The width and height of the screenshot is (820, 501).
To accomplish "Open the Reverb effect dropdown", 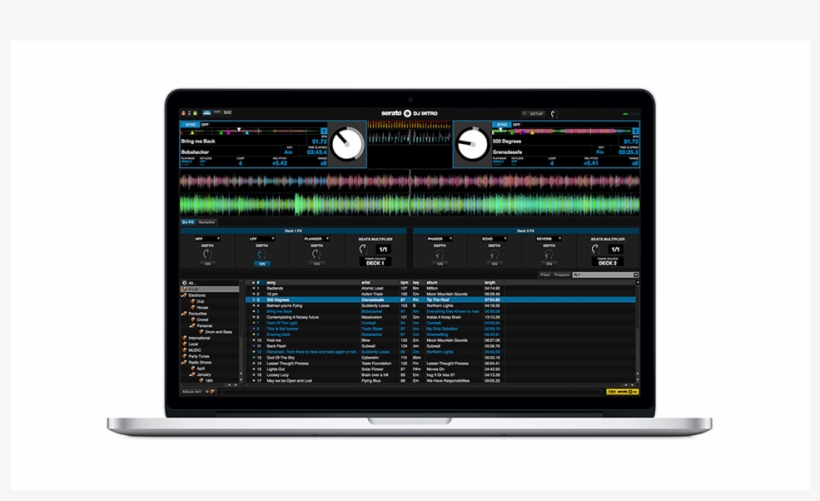I will pyautogui.click(x=549, y=239).
